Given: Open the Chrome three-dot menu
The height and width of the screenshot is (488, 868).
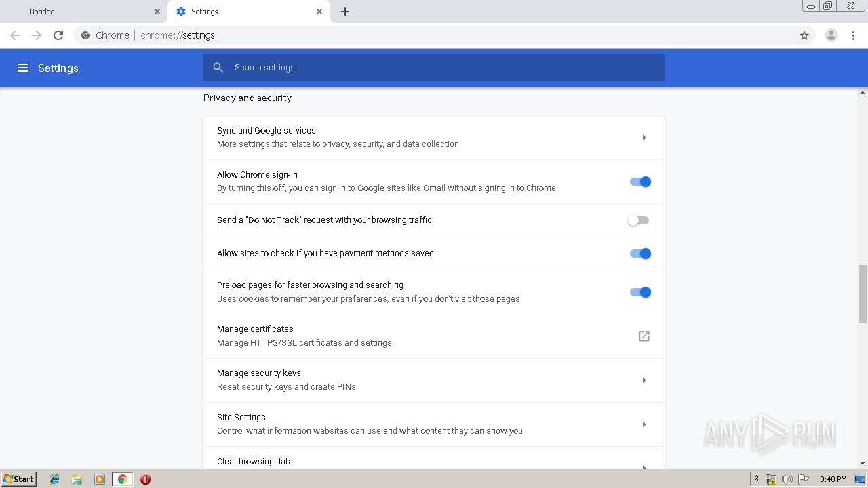Looking at the screenshot, I should click(x=854, y=35).
